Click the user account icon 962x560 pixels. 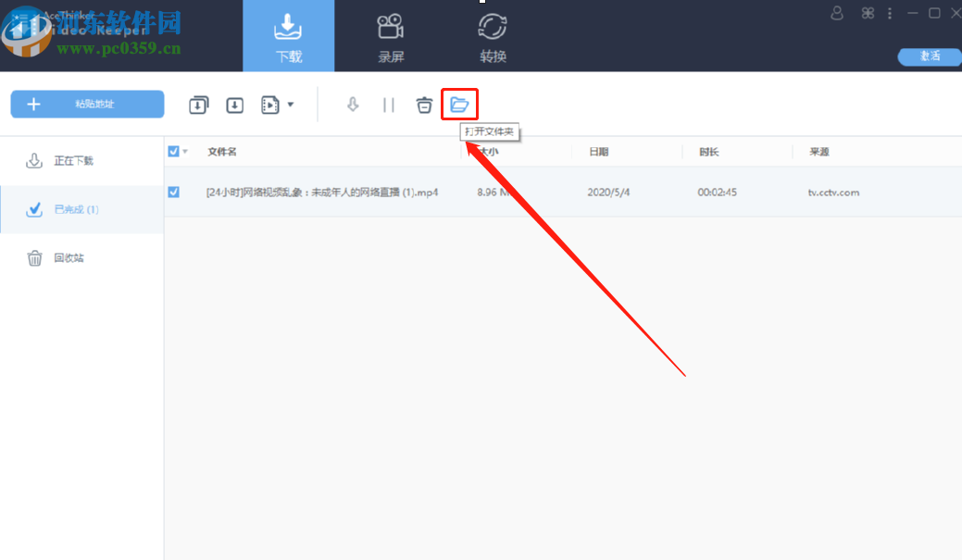[836, 13]
